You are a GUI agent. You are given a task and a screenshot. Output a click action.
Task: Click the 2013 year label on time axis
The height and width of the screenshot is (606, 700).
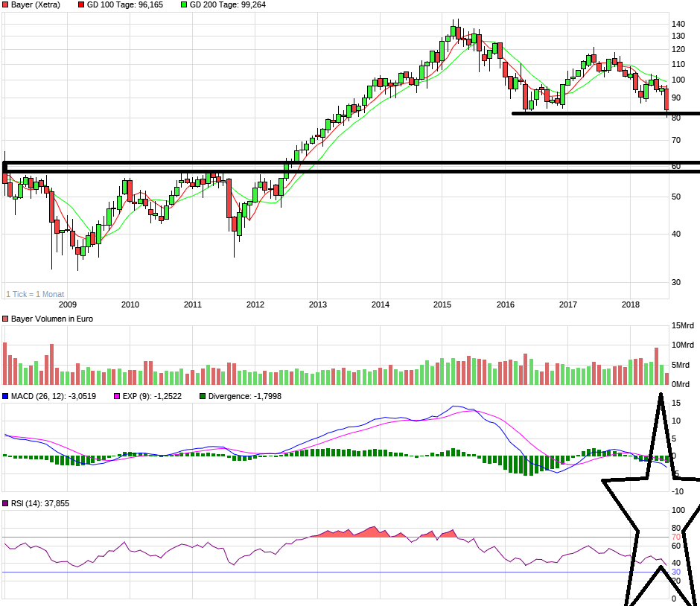pos(317,304)
